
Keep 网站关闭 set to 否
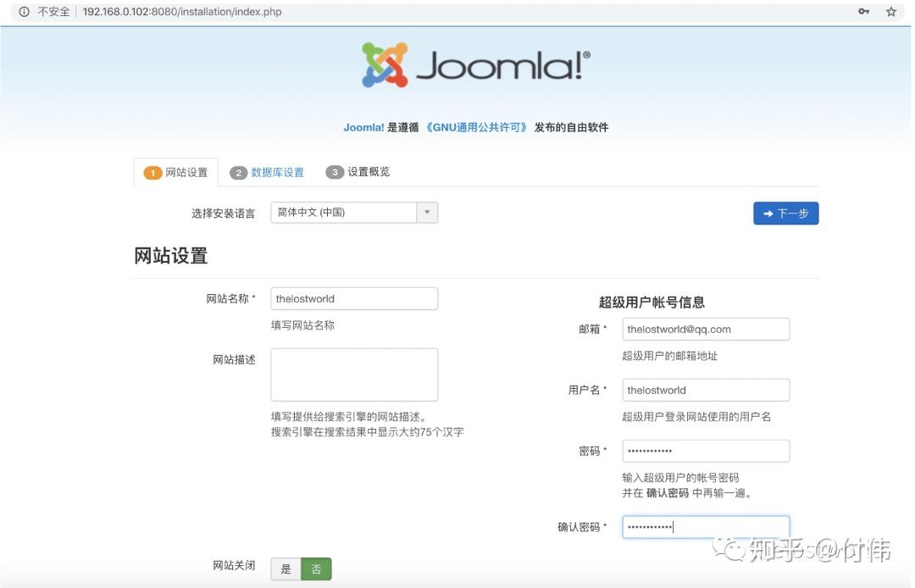tap(315, 569)
